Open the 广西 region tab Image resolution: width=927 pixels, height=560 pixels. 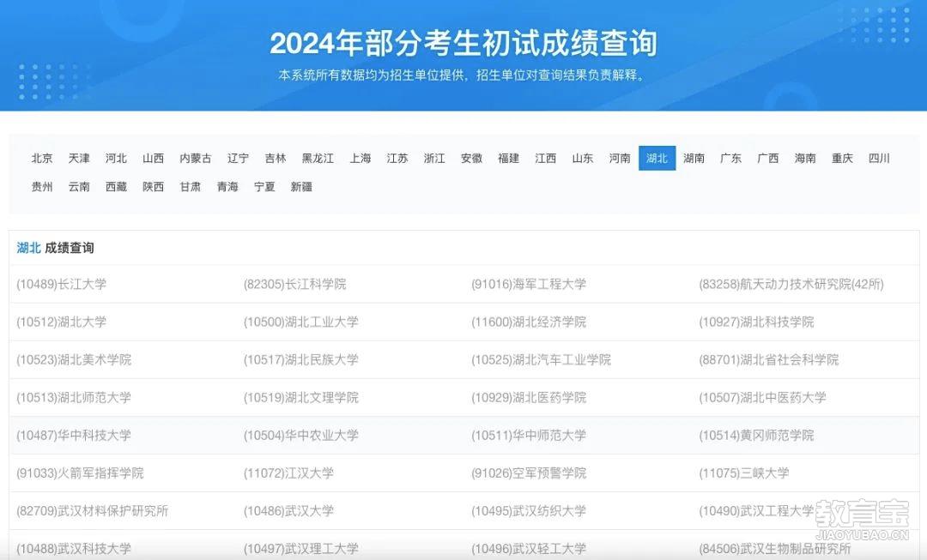pyautogui.click(x=768, y=159)
